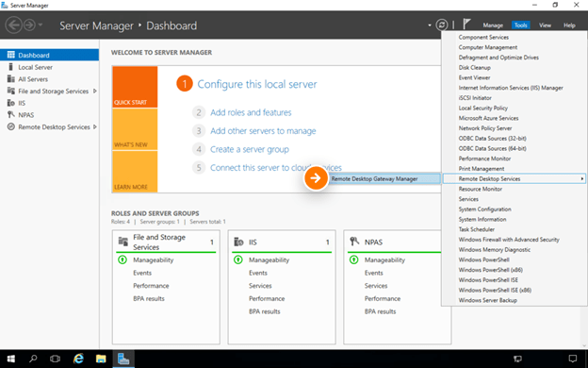Click the refresh icon in header
Image resolution: width=588 pixels, height=368 pixels.
(442, 25)
